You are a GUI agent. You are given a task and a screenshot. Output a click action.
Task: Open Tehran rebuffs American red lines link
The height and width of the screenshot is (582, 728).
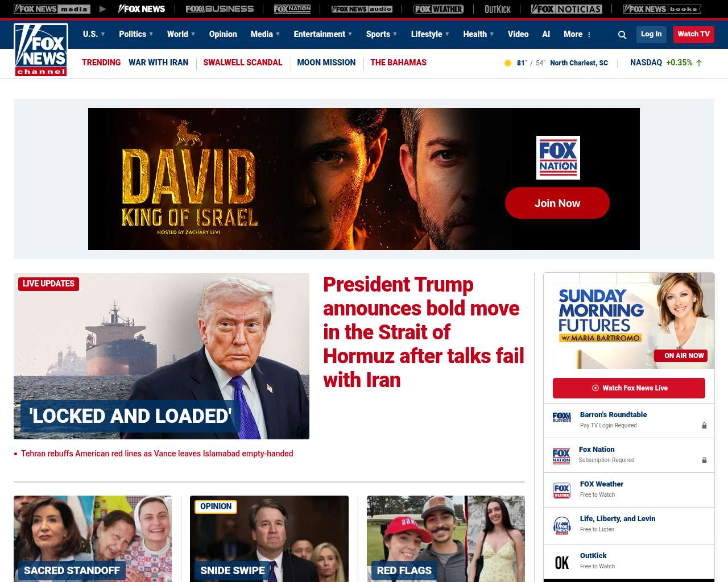coord(157,454)
